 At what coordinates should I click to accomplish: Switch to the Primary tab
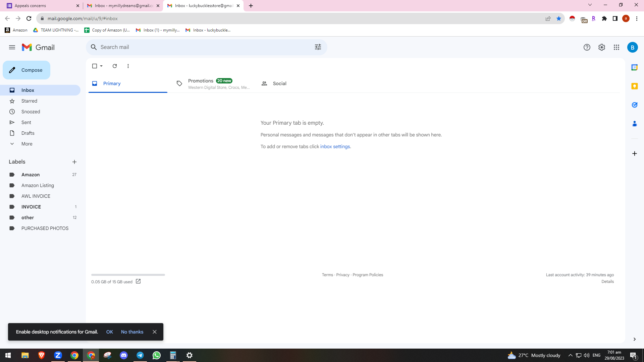tap(128, 83)
